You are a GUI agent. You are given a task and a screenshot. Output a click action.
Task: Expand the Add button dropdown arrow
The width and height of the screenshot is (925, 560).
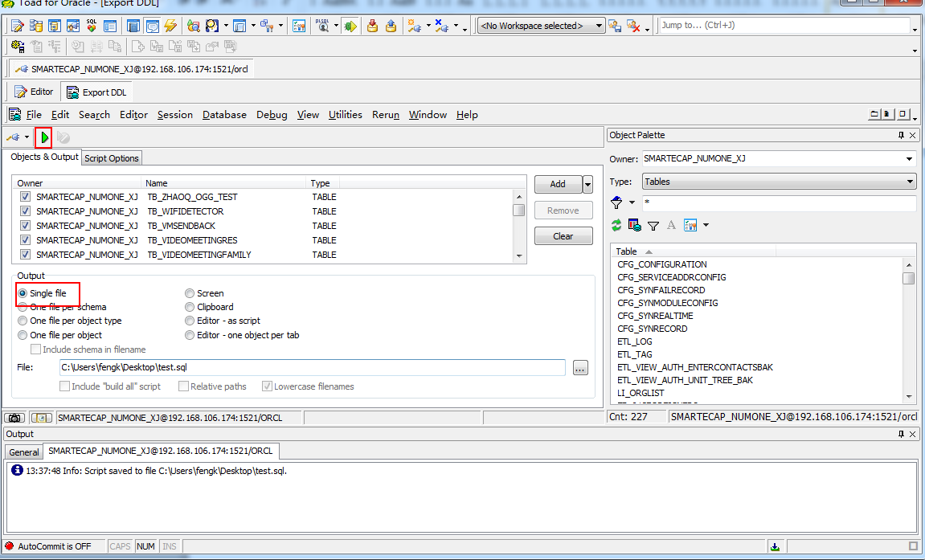(587, 185)
